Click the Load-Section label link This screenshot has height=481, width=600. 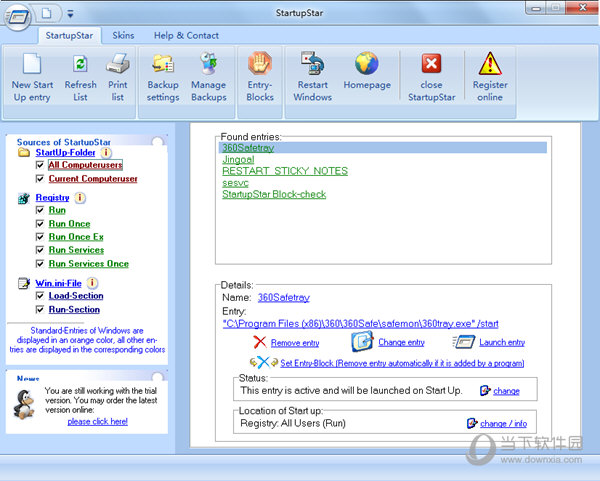point(76,296)
